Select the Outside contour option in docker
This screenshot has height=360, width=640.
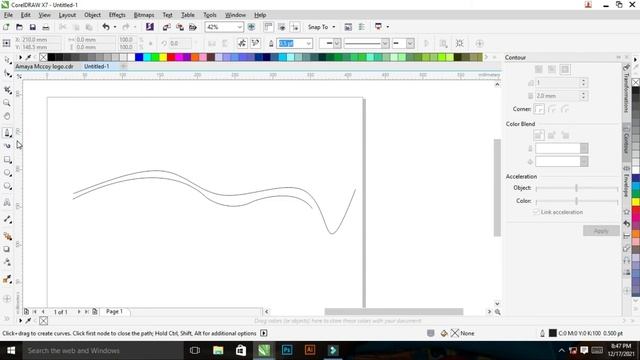pos(565,69)
